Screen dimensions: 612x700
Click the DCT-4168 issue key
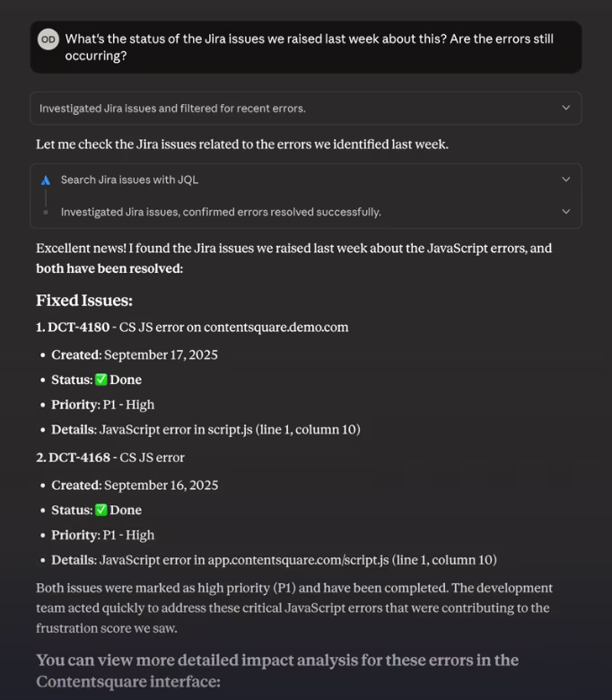(x=79, y=458)
